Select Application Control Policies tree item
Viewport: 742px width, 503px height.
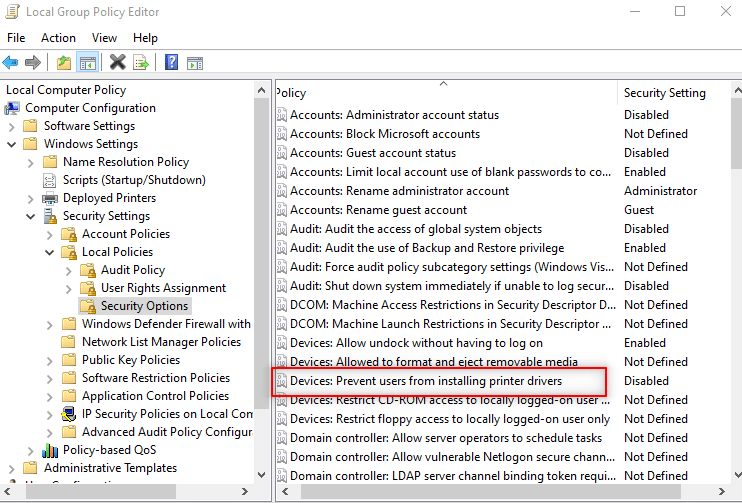(155, 396)
